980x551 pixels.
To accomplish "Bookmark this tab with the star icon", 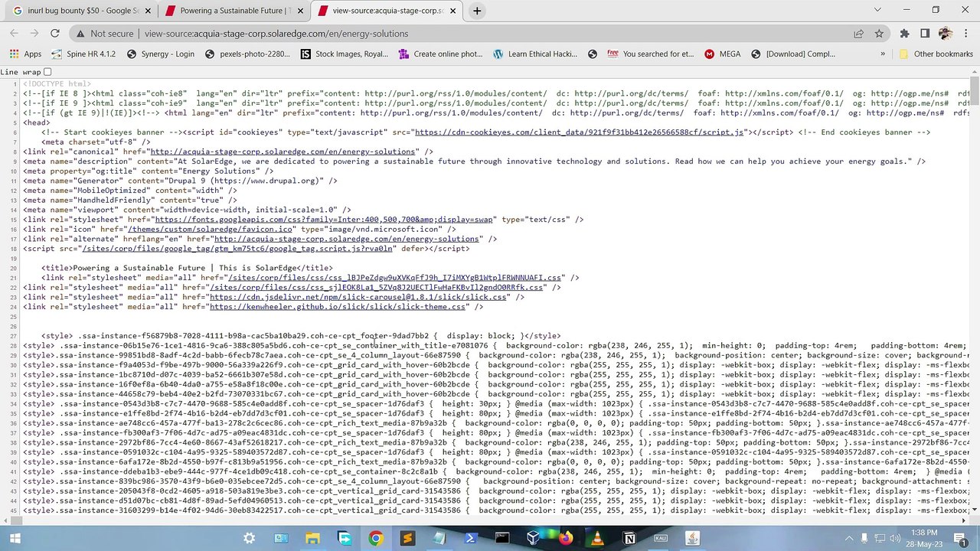I will [x=879, y=34].
